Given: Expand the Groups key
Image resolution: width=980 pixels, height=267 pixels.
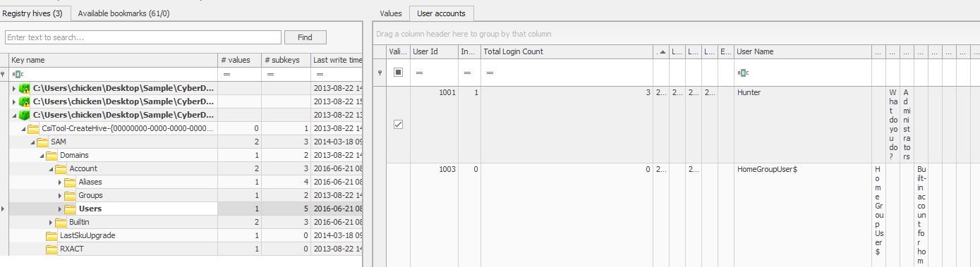Looking at the screenshot, I should coord(59,195).
